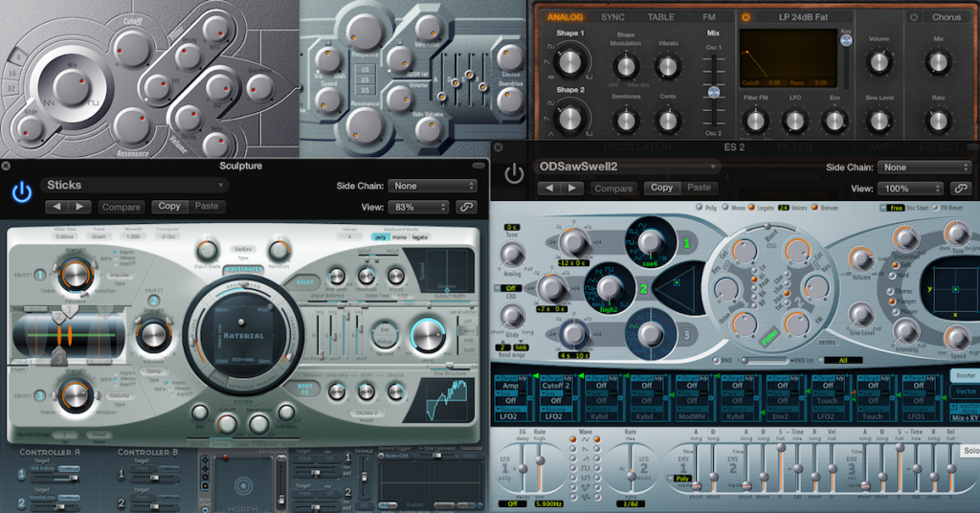This screenshot has width=980, height=513.
Task: Open the Amp target menu in ES 2 router
Action: (x=511, y=386)
